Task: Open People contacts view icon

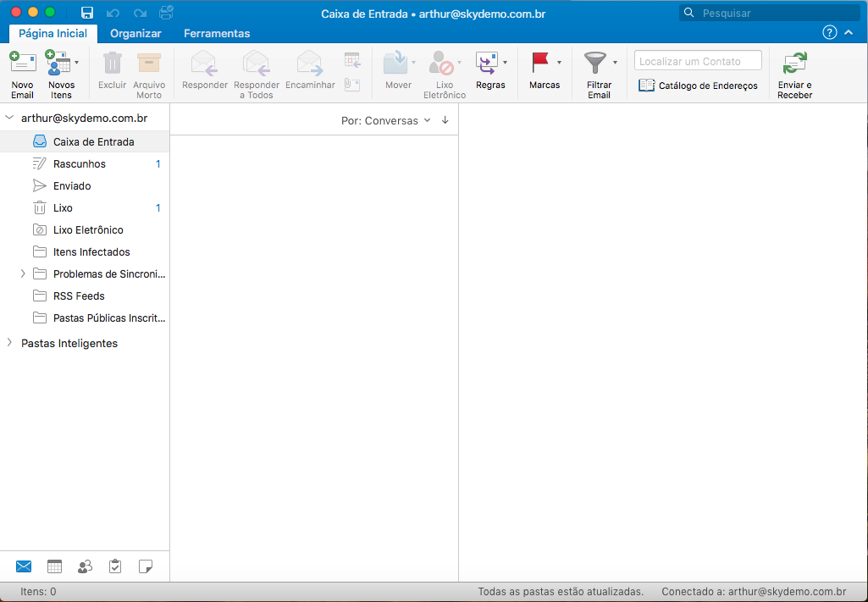Action: pos(85,566)
